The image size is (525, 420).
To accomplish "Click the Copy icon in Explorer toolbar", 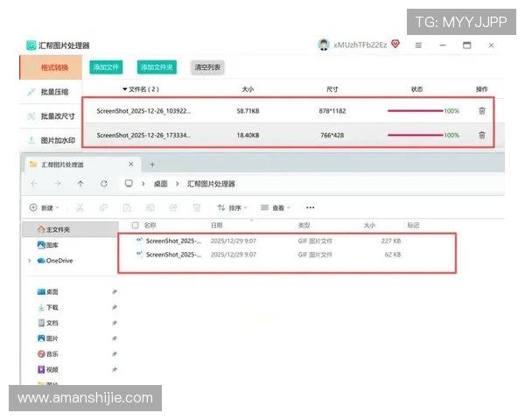I will [x=103, y=207].
